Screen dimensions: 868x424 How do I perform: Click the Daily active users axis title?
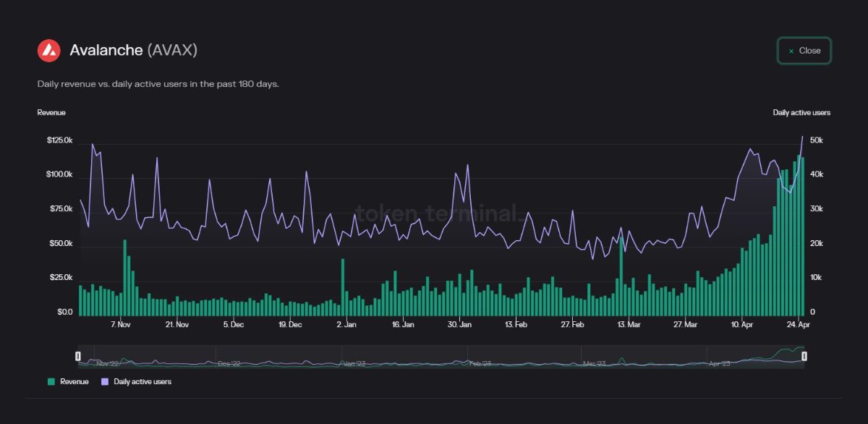coord(801,113)
